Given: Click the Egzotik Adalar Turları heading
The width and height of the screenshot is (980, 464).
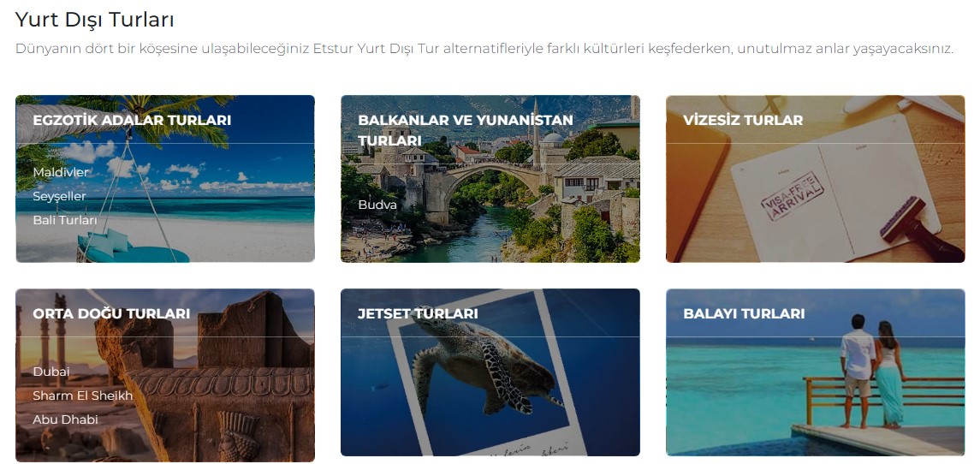Looking at the screenshot, I should (x=132, y=120).
